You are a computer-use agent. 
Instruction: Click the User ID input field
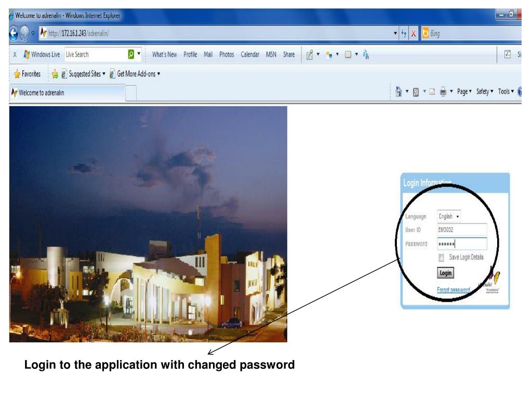(x=462, y=230)
